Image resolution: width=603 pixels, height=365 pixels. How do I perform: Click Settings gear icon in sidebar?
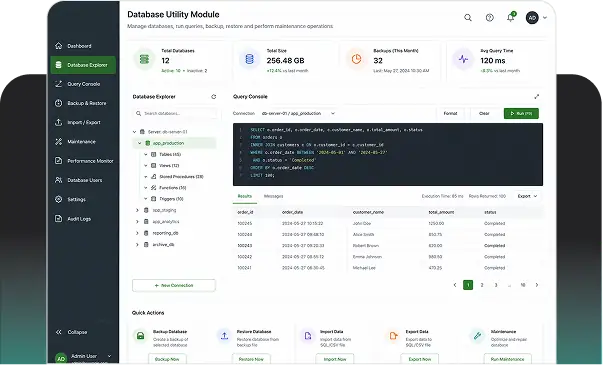click(58, 199)
